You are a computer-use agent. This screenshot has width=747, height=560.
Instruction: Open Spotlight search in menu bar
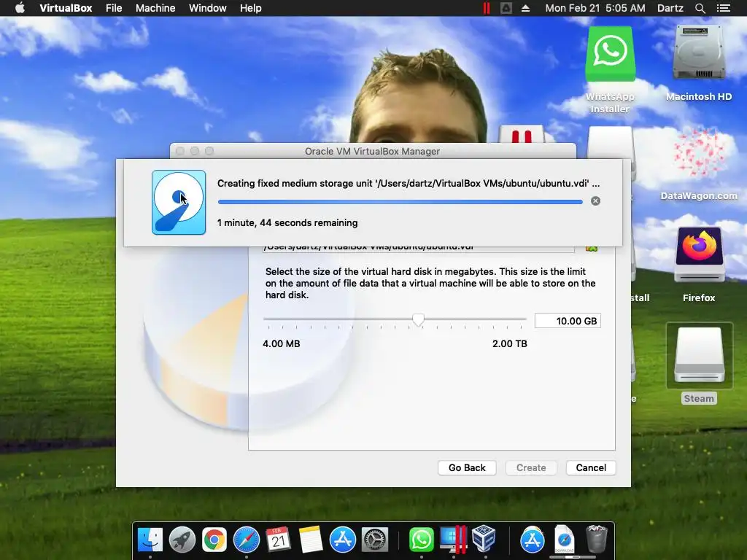click(x=700, y=8)
